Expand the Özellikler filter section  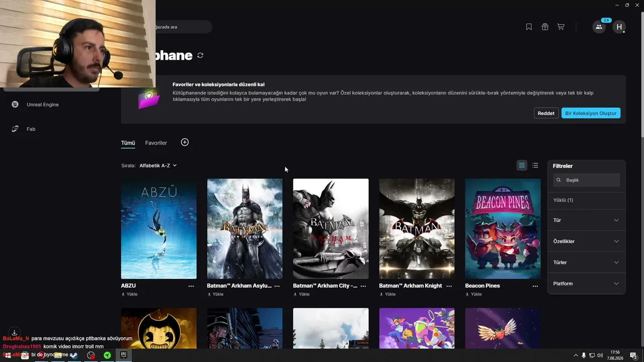click(587, 241)
